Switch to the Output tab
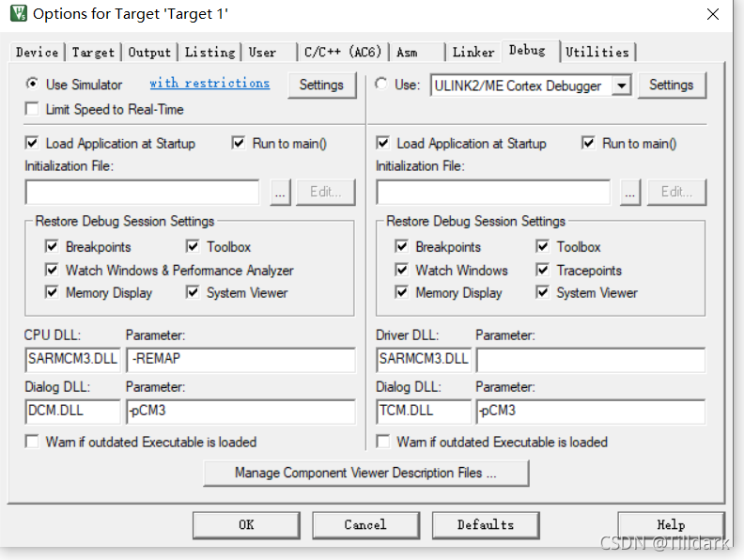The height and width of the screenshot is (560, 744). tap(149, 52)
